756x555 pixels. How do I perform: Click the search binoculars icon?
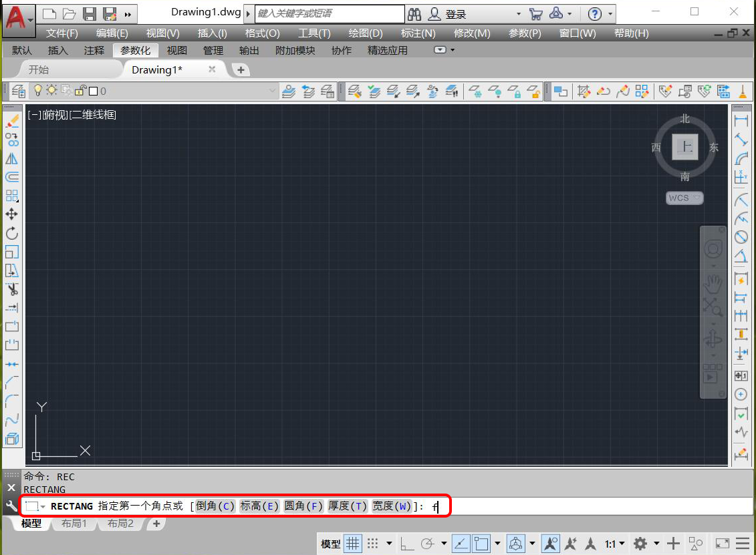point(414,14)
